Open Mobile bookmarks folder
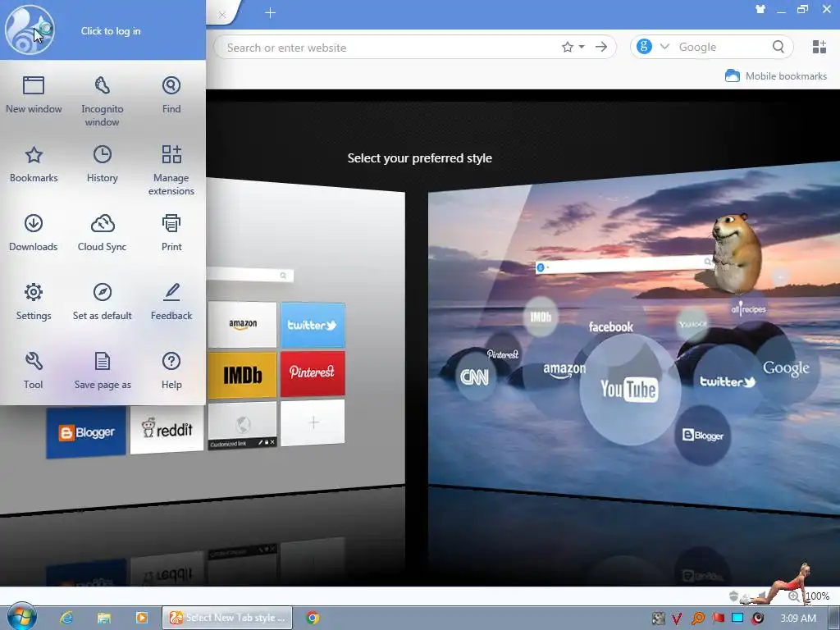 (x=776, y=76)
